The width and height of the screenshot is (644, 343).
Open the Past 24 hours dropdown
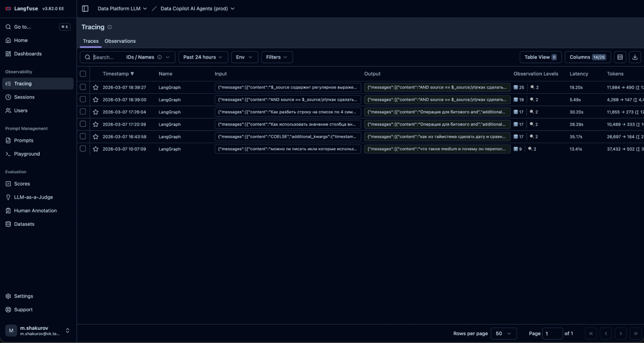203,57
